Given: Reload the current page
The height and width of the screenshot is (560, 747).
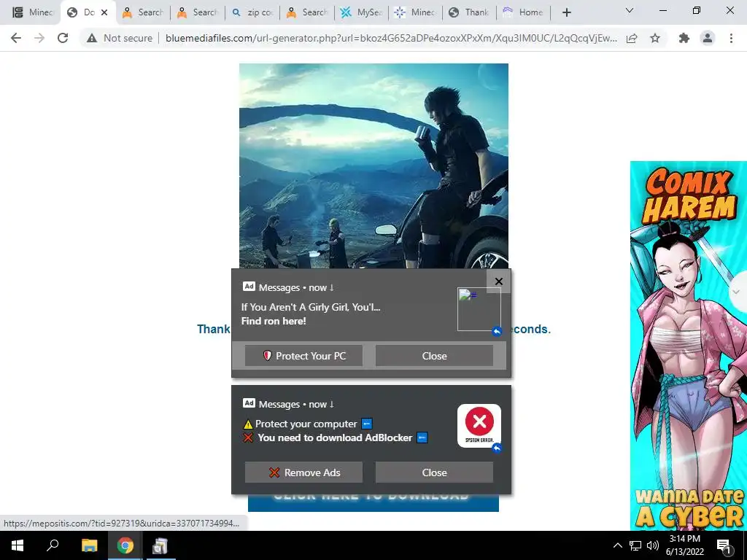Looking at the screenshot, I should [63, 38].
